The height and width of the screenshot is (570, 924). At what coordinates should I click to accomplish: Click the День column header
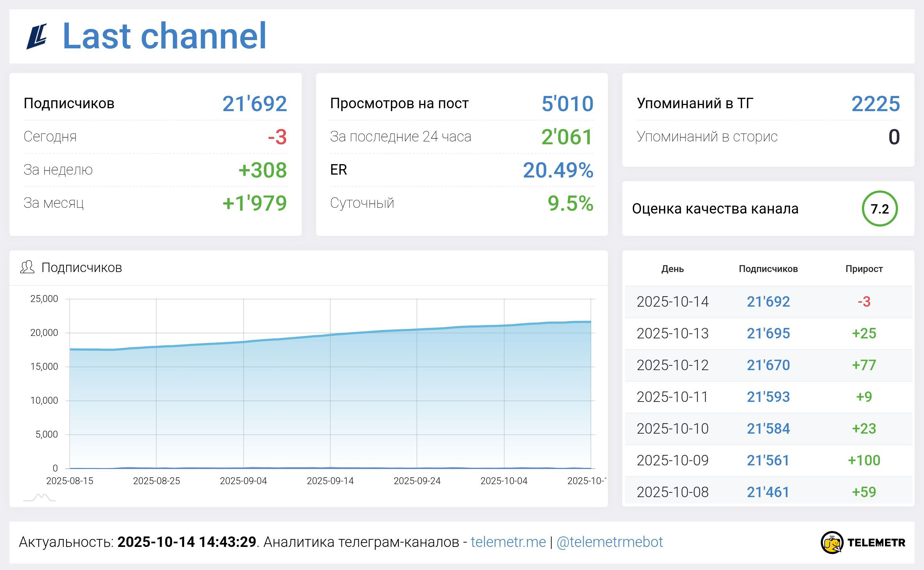pos(672,269)
